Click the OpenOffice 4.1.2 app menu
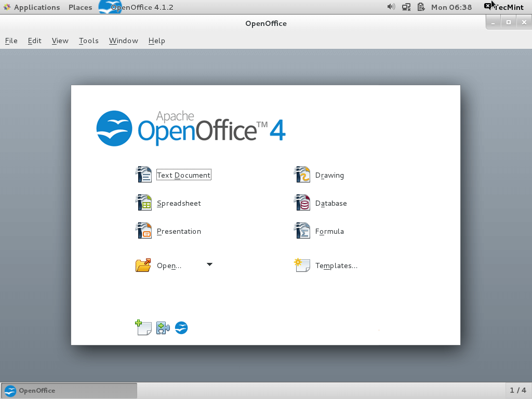Image resolution: width=532 pixels, height=399 pixels. [137, 7]
